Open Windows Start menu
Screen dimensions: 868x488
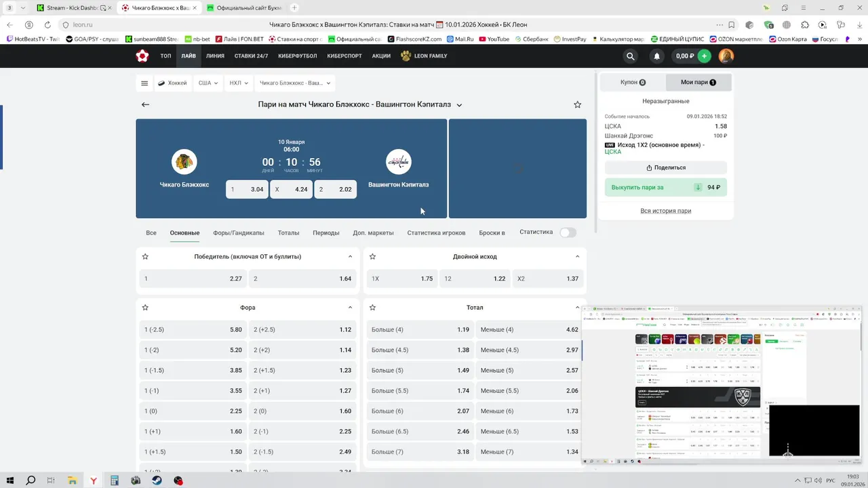click(10, 481)
